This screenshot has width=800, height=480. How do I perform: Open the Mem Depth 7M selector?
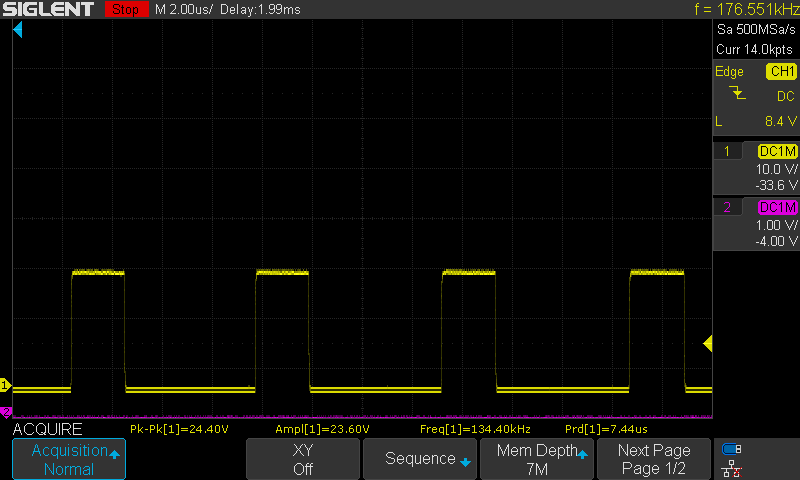tap(537, 459)
